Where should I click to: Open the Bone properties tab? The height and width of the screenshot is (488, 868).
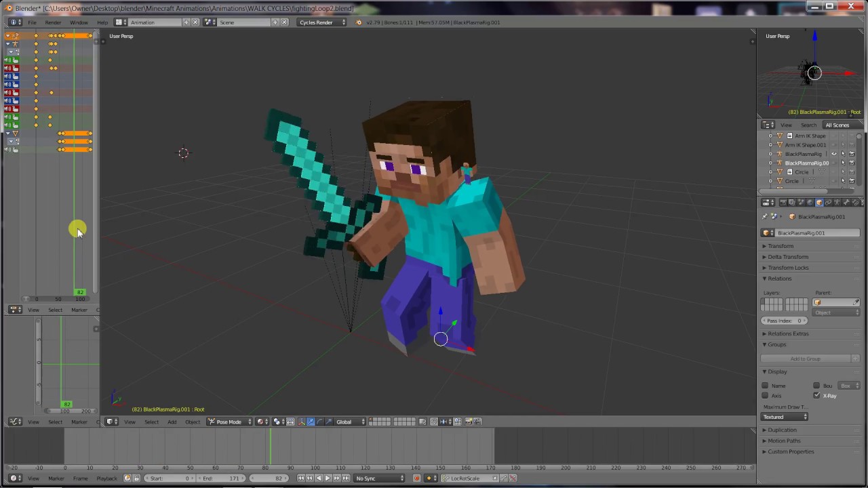(846, 202)
